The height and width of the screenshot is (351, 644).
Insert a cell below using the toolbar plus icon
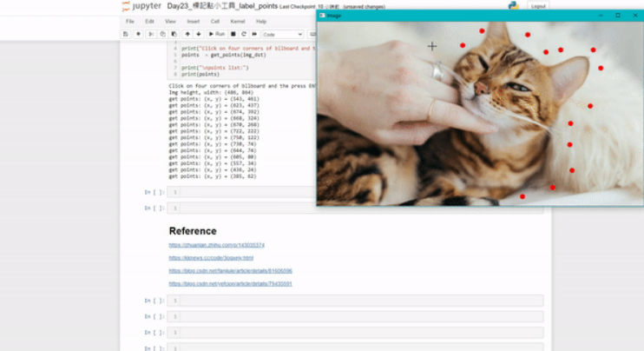[138, 34]
